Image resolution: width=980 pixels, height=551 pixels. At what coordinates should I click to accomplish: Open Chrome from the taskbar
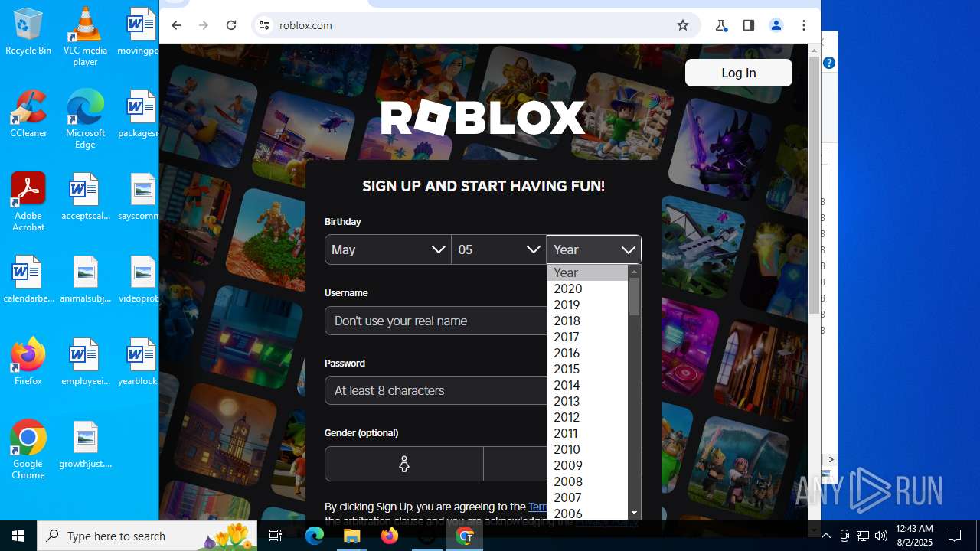coord(465,536)
